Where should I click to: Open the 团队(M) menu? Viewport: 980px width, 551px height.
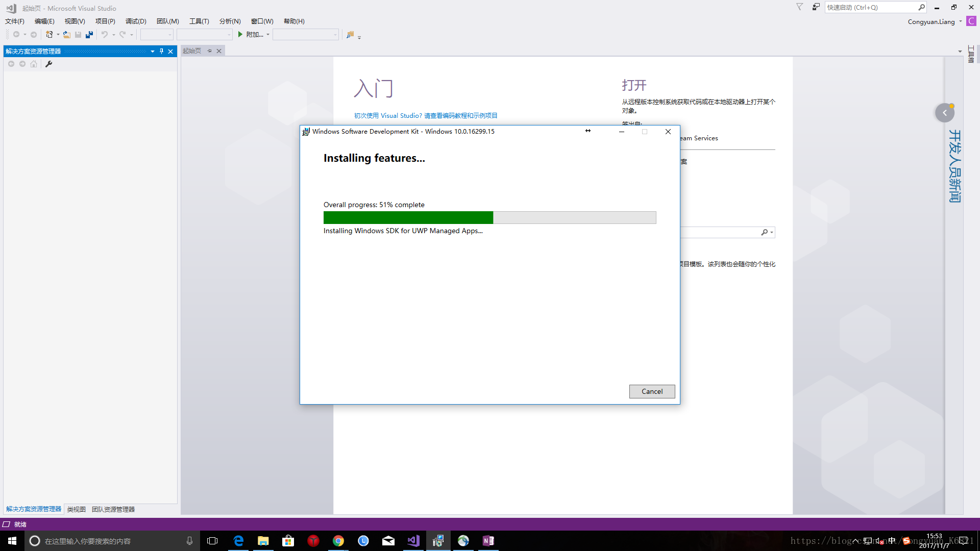click(x=167, y=21)
